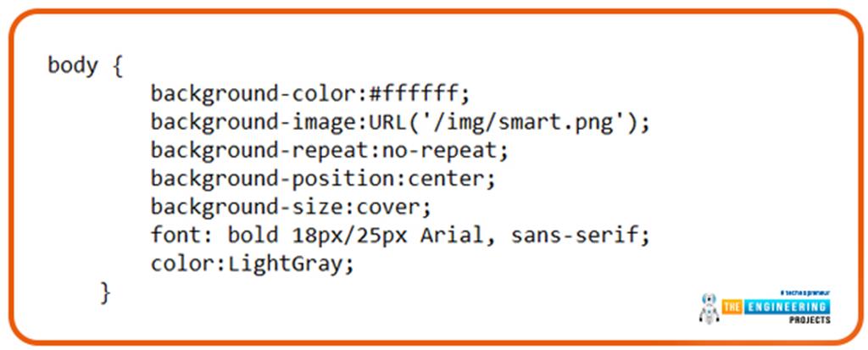Click the body selector text
This screenshot has width=868, height=350.
(x=73, y=65)
